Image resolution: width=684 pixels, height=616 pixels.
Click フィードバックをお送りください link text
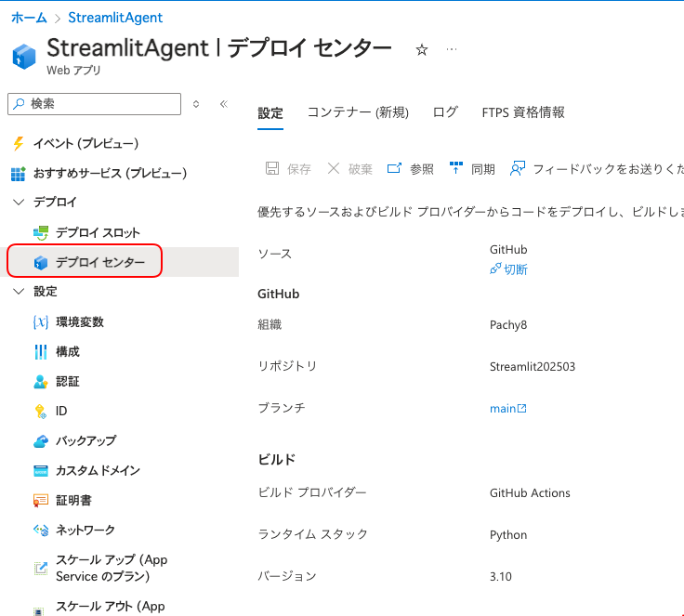pyautogui.click(x=608, y=169)
